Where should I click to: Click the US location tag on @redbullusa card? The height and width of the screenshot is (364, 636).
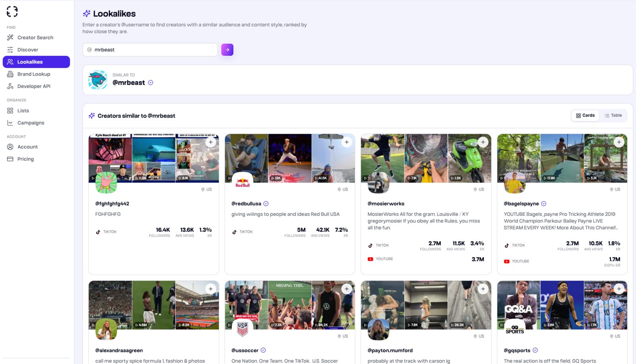coord(343,190)
